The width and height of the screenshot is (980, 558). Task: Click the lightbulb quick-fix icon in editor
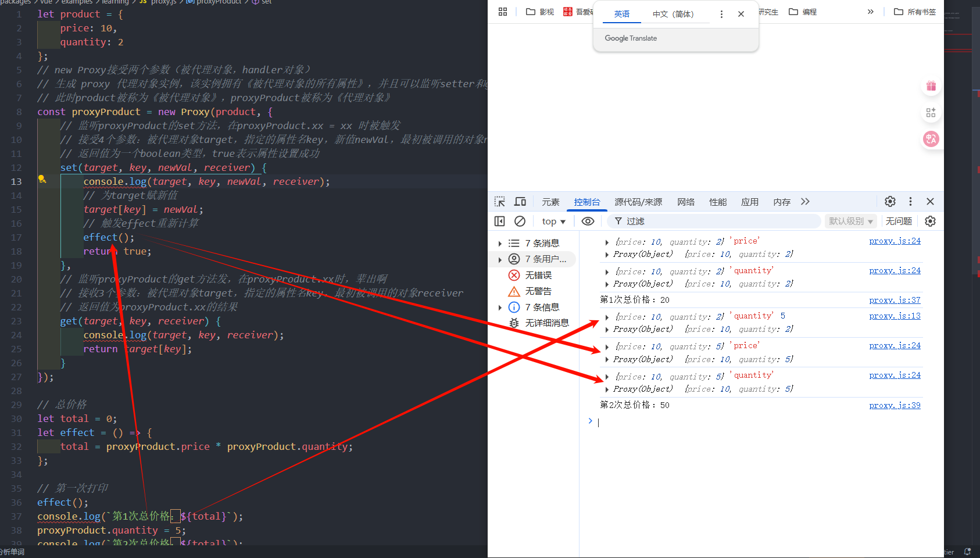pos(42,180)
